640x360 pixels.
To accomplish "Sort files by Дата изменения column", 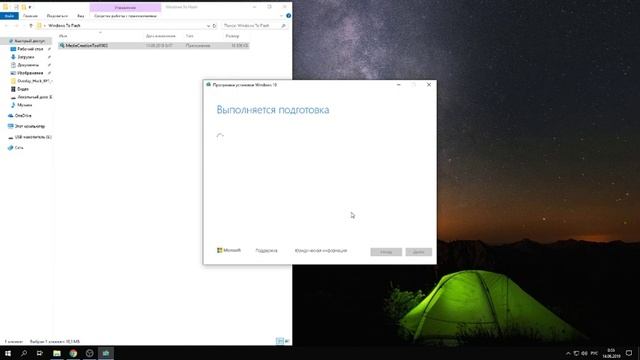I will tap(161, 36).
